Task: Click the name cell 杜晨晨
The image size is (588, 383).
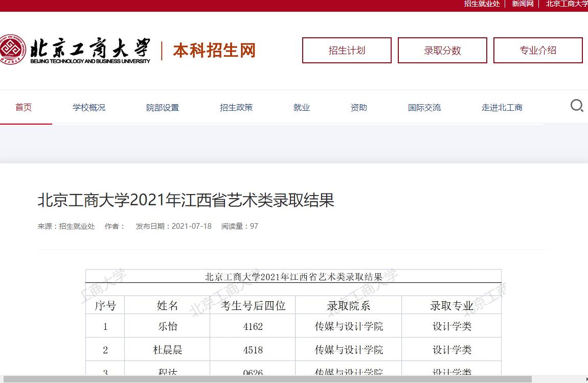Action: 168,350
